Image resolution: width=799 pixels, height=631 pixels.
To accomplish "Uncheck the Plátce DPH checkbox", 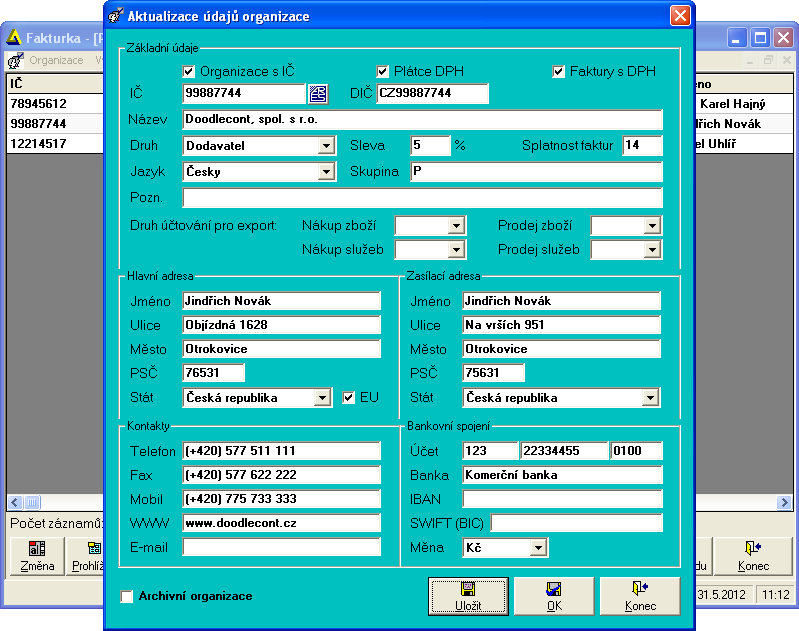I will [382, 72].
